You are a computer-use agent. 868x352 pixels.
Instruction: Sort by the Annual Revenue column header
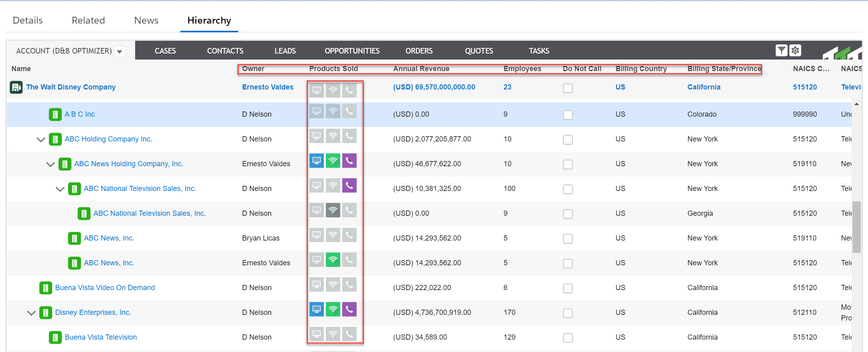421,69
